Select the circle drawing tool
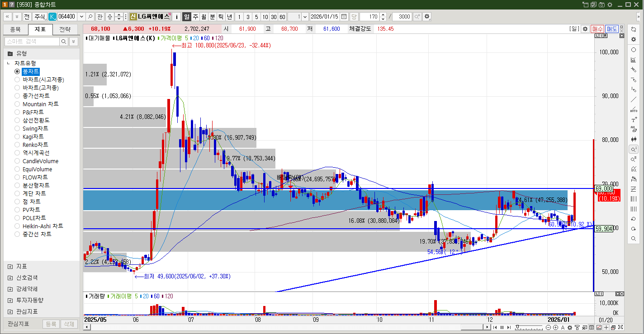This screenshot has width=644, height=334. 634,50
